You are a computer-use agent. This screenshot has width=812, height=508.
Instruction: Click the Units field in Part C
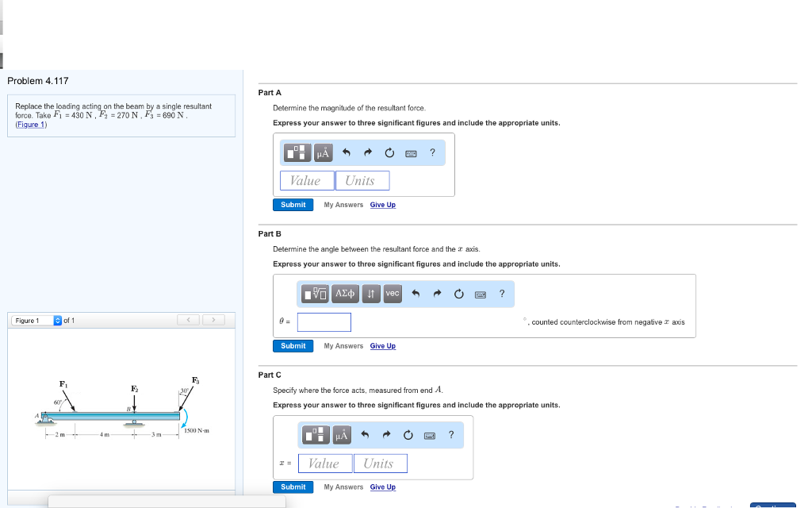(x=380, y=462)
